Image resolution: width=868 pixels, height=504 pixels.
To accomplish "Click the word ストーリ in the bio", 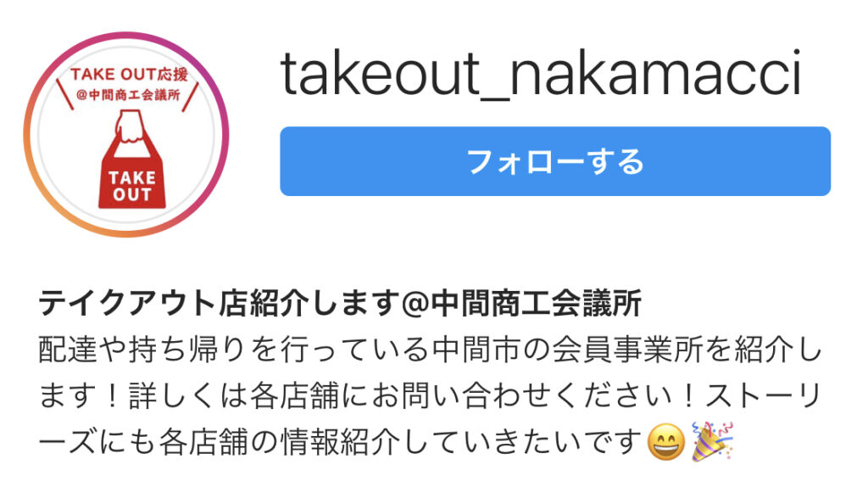I will 763,395.
